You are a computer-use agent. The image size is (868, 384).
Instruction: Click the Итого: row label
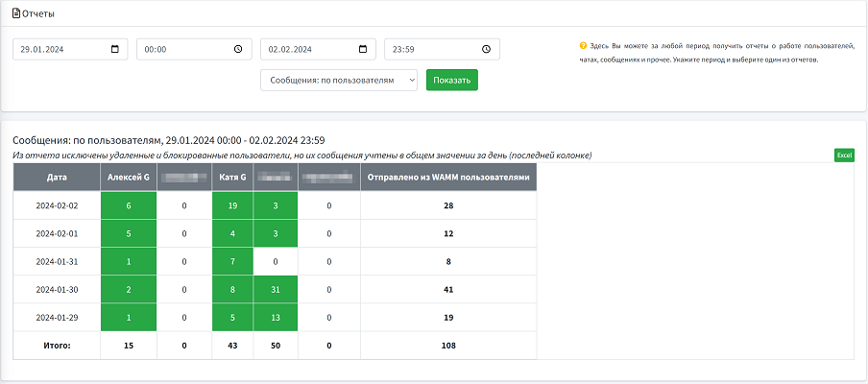57,346
